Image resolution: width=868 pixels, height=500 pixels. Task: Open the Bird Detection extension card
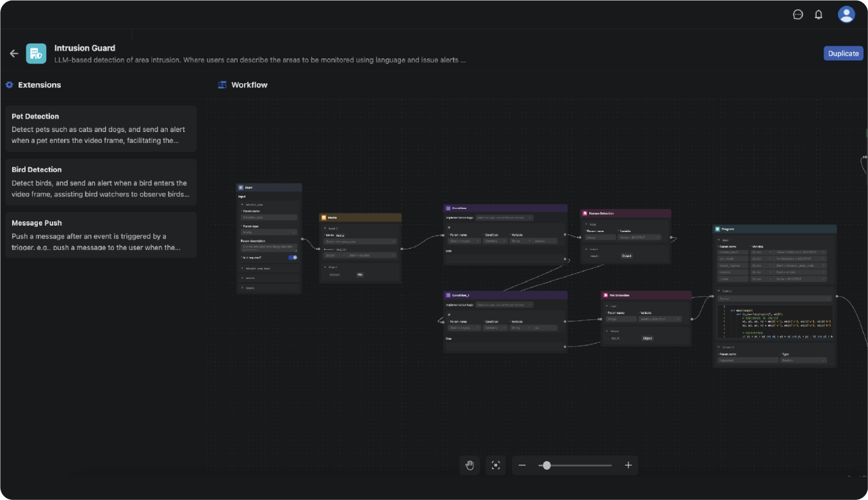(101, 182)
